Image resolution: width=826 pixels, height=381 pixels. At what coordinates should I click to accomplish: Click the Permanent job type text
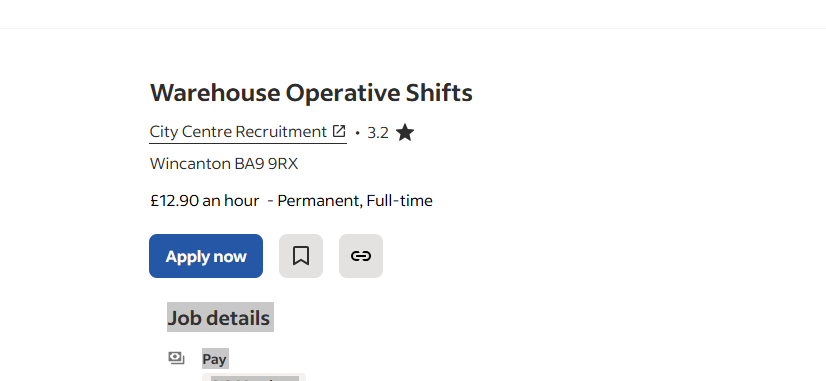(x=320, y=201)
